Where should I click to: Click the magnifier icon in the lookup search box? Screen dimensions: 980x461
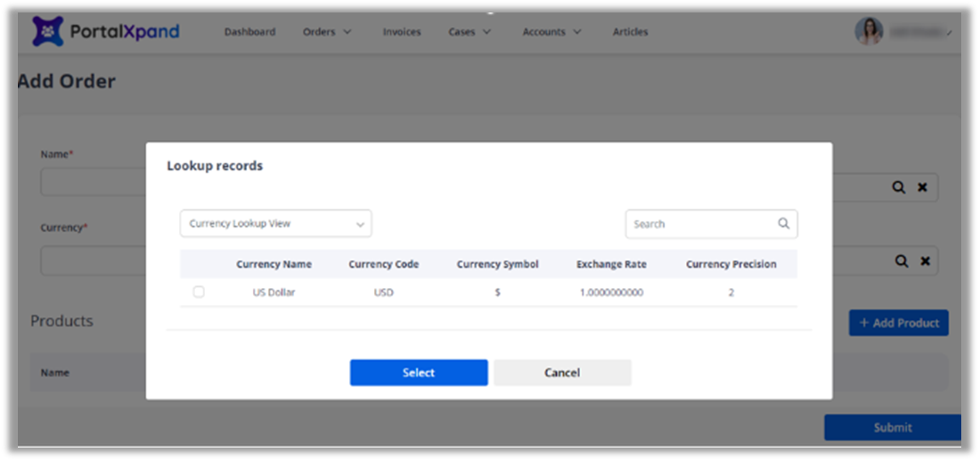tap(783, 224)
